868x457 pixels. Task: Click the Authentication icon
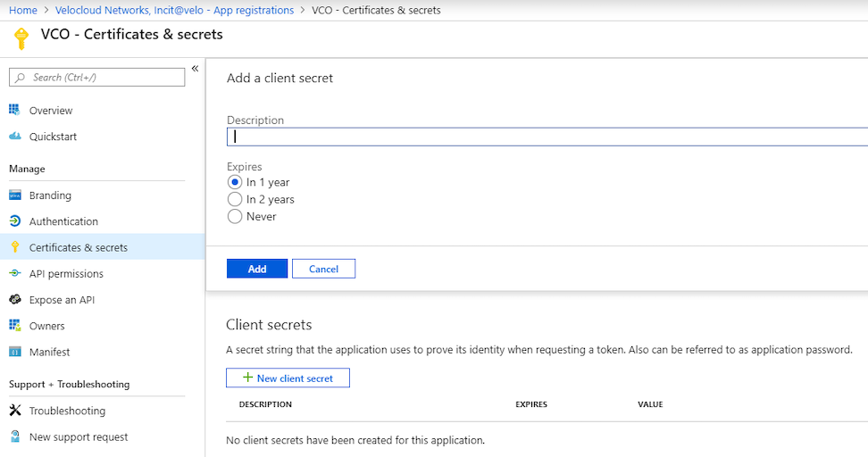(x=14, y=221)
